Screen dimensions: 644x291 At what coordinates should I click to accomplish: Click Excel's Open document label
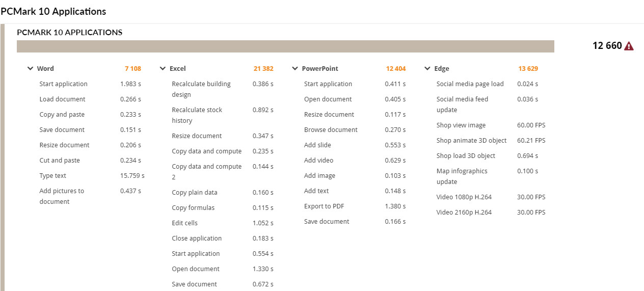[x=196, y=269]
